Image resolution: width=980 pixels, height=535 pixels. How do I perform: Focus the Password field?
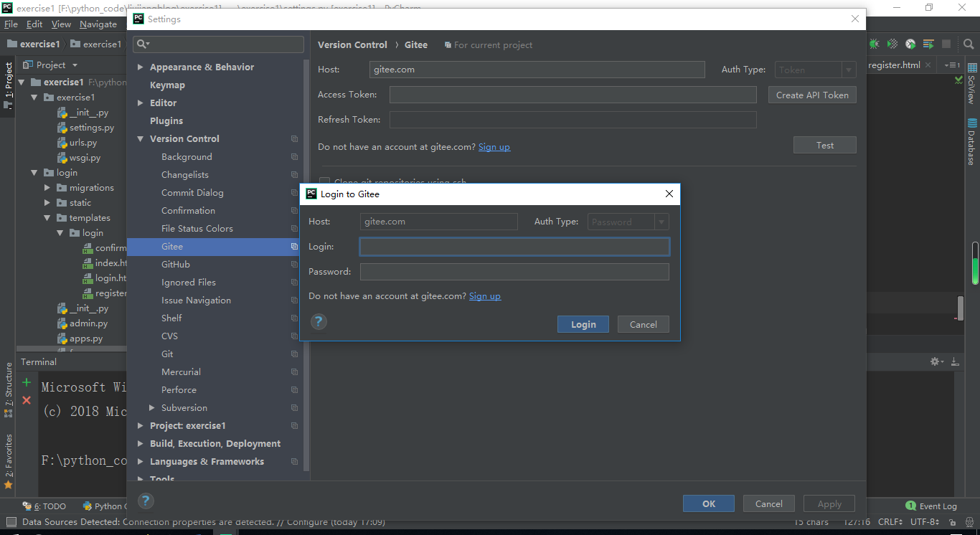tap(514, 272)
